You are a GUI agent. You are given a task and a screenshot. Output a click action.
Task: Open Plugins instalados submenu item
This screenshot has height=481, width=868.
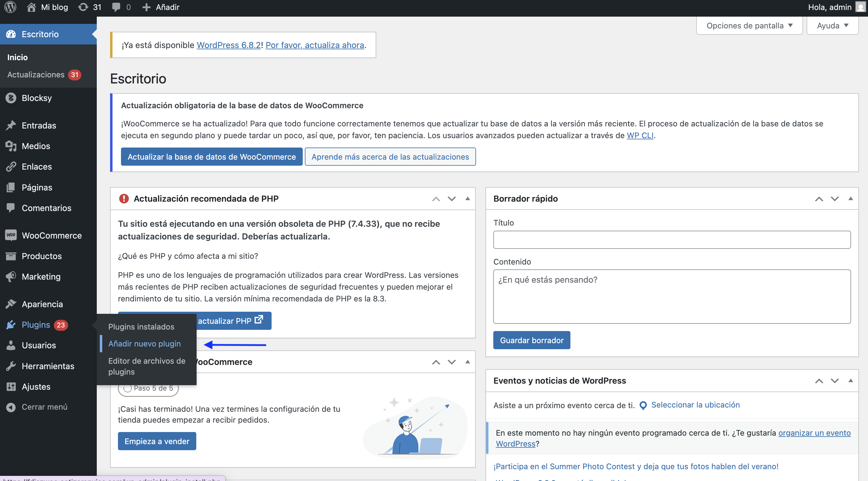141,327
